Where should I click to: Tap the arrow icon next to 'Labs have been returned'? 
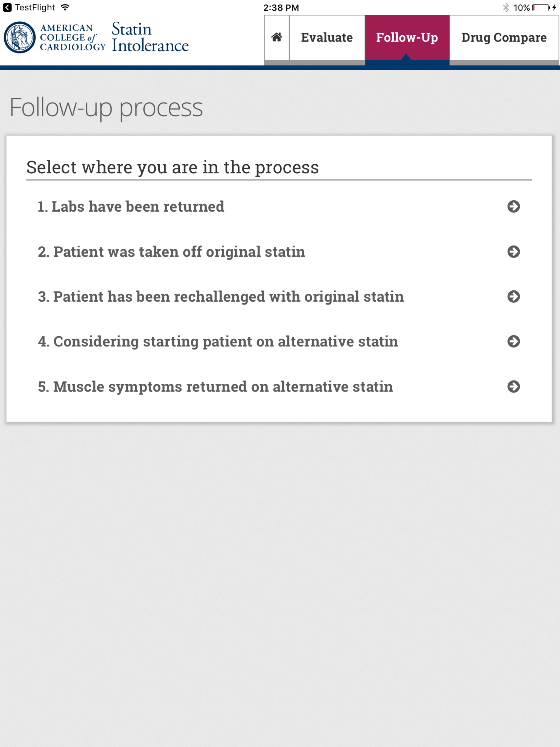pyautogui.click(x=514, y=207)
